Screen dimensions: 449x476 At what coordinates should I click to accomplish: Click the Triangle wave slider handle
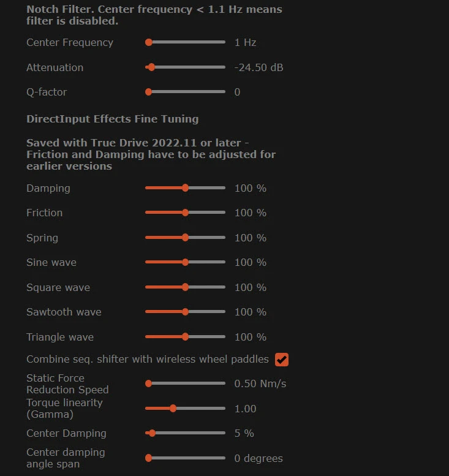click(185, 336)
